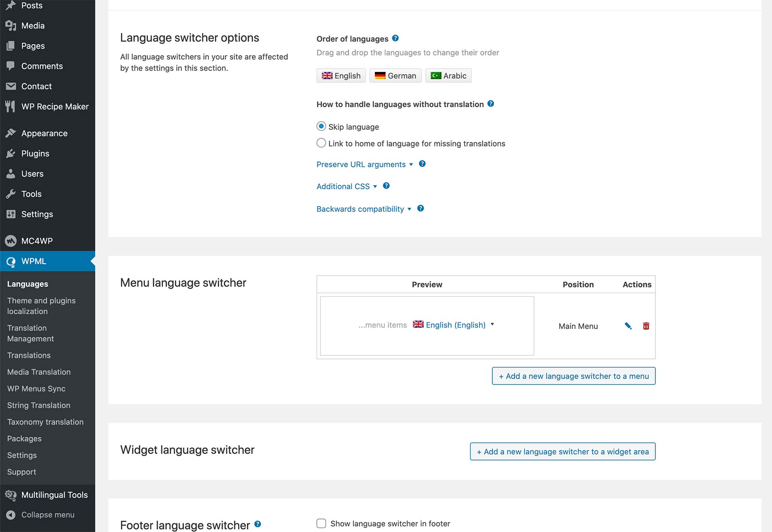The width and height of the screenshot is (772, 532).
Task: Click the pencil edit icon for Main Menu switcher
Action: coord(628,326)
